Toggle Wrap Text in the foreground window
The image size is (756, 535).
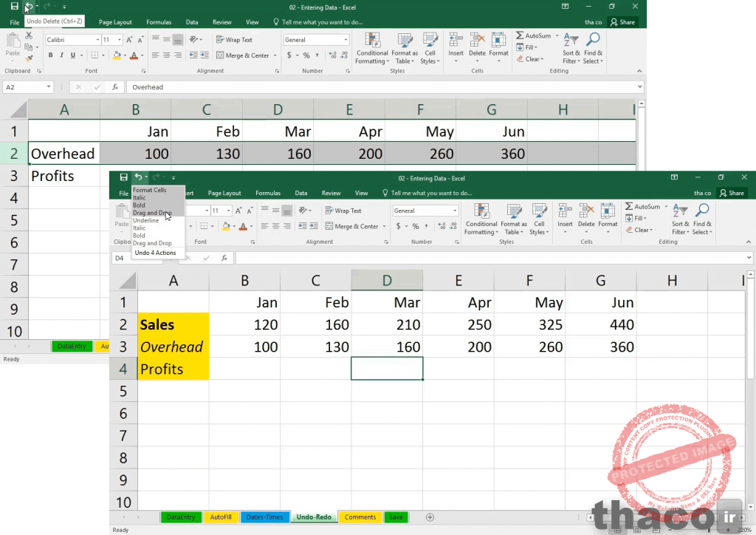click(343, 211)
